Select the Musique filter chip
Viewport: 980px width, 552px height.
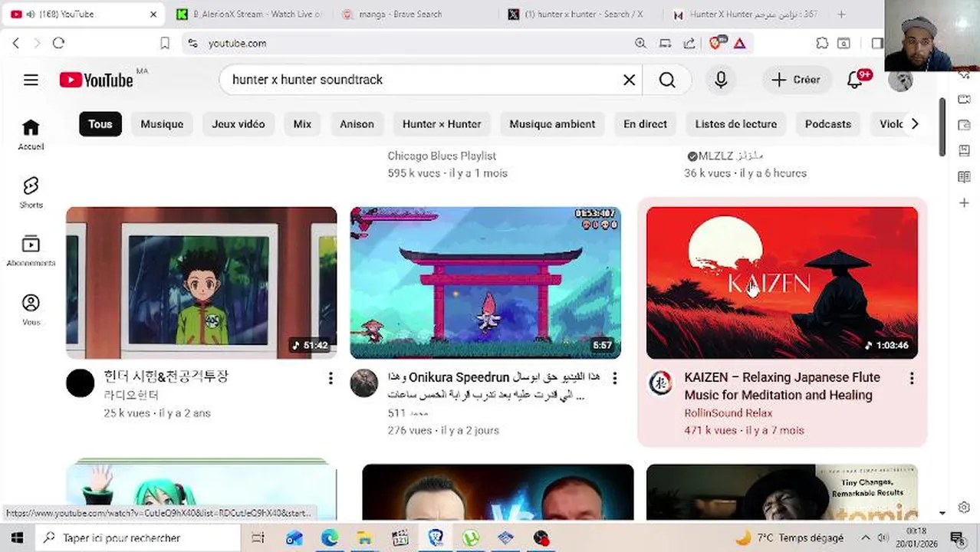point(162,124)
